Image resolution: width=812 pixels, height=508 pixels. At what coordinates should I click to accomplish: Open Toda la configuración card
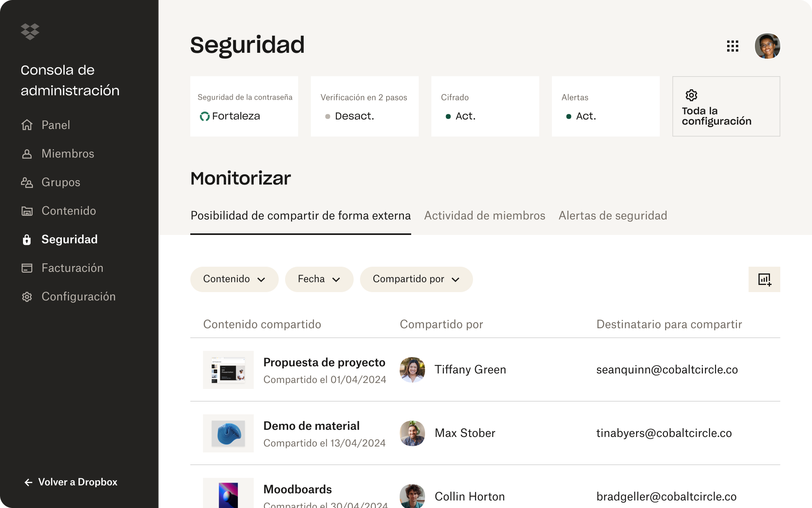click(726, 106)
